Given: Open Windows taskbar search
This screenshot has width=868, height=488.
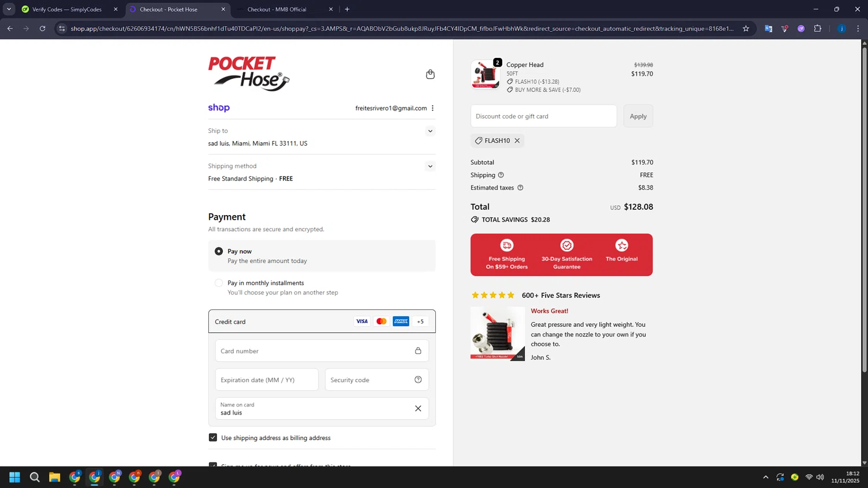Looking at the screenshot, I should tap(35, 477).
